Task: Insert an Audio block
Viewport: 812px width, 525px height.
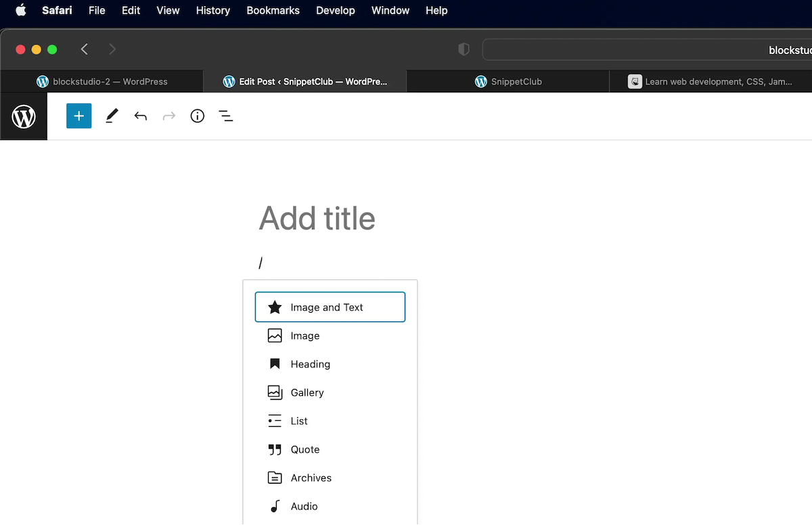Action: coord(330,506)
